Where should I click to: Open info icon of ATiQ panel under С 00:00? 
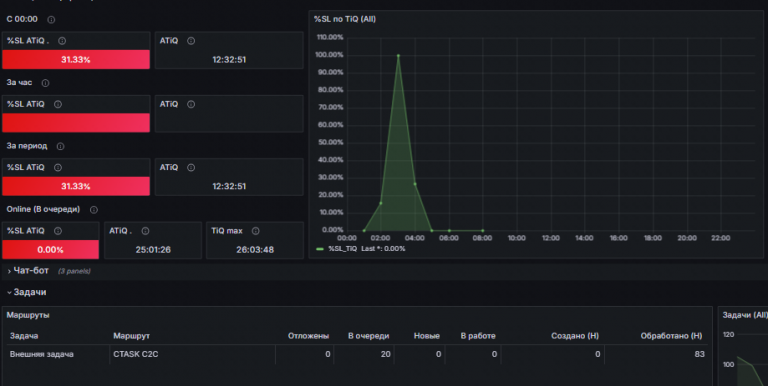pyautogui.click(x=191, y=41)
